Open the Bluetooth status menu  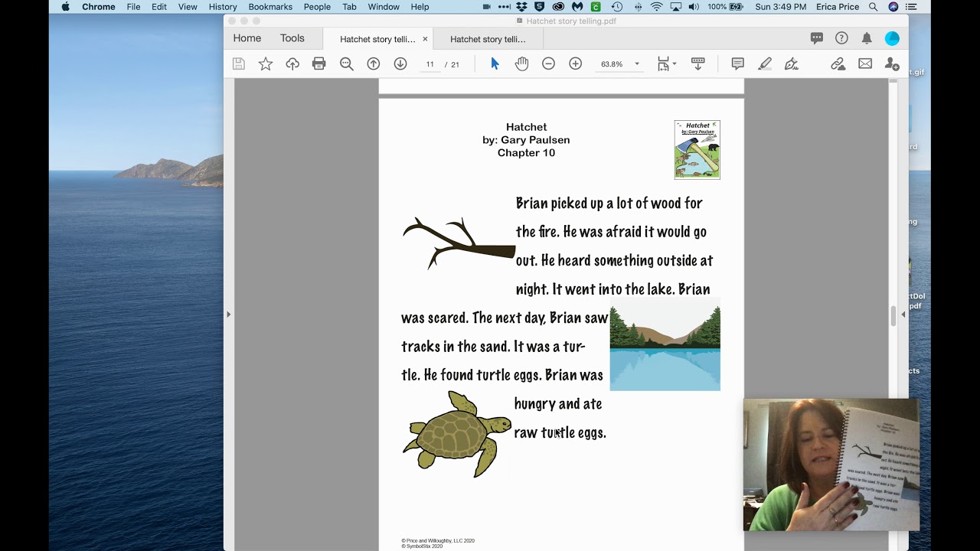coord(638,7)
